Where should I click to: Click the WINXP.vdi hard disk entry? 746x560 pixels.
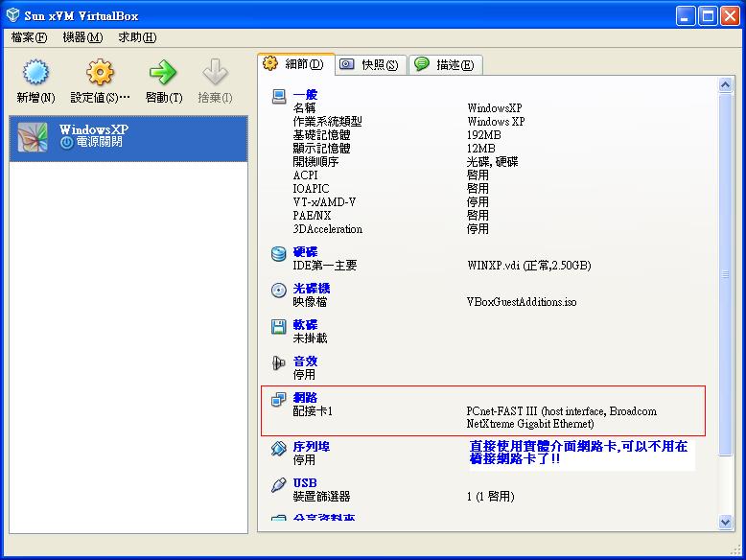pos(529,266)
